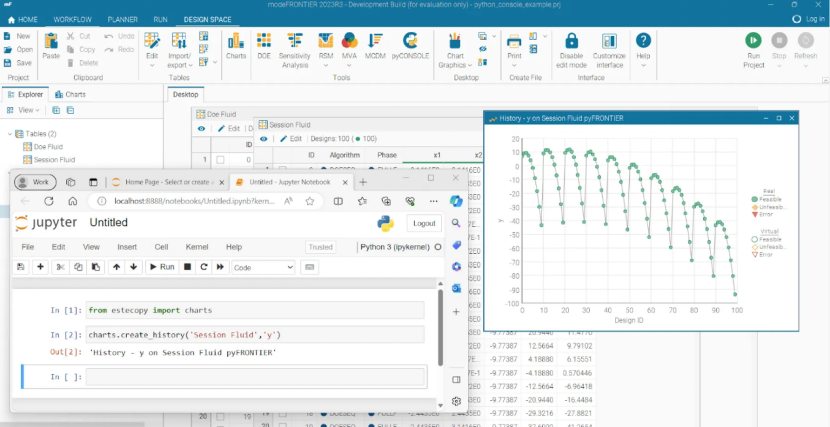Switch to Home Page browser tab
This screenshot has height=427, width=830.
point(166,182)
